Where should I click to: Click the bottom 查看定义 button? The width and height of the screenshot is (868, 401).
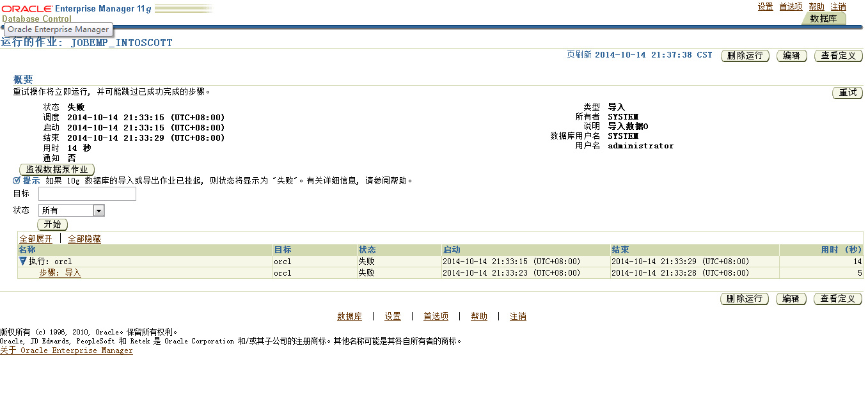point(838,299)
